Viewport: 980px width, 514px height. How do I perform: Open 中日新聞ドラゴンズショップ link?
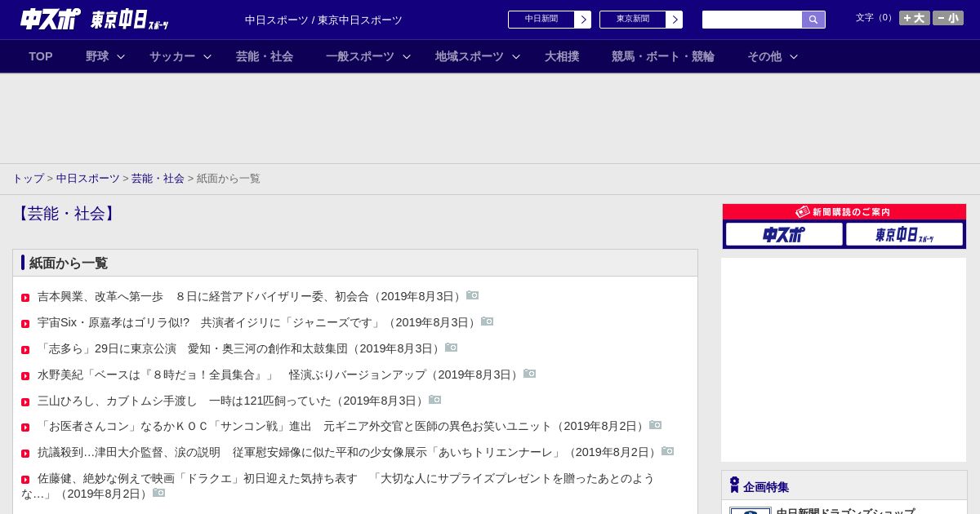pyautogui.click(x=845, y=511)
